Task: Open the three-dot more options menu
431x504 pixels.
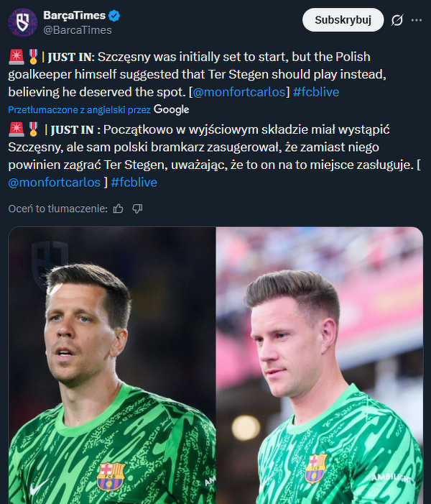Action: [417, 20]
